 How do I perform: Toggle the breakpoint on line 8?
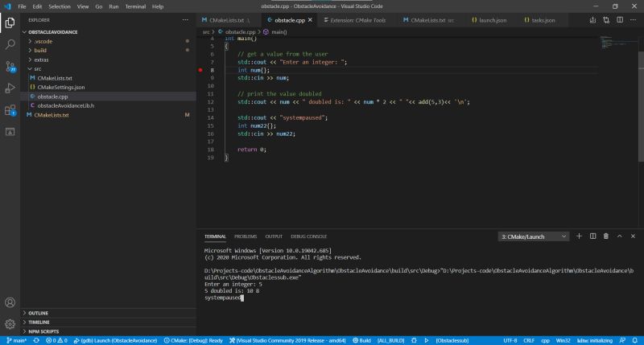pyautogui.click(x=200, y=71)
